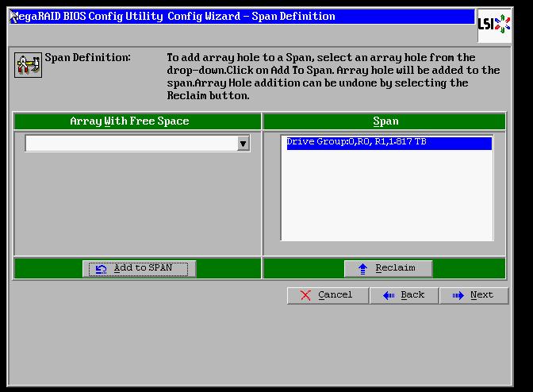Click the Array With Free Space header

point(137,121)
